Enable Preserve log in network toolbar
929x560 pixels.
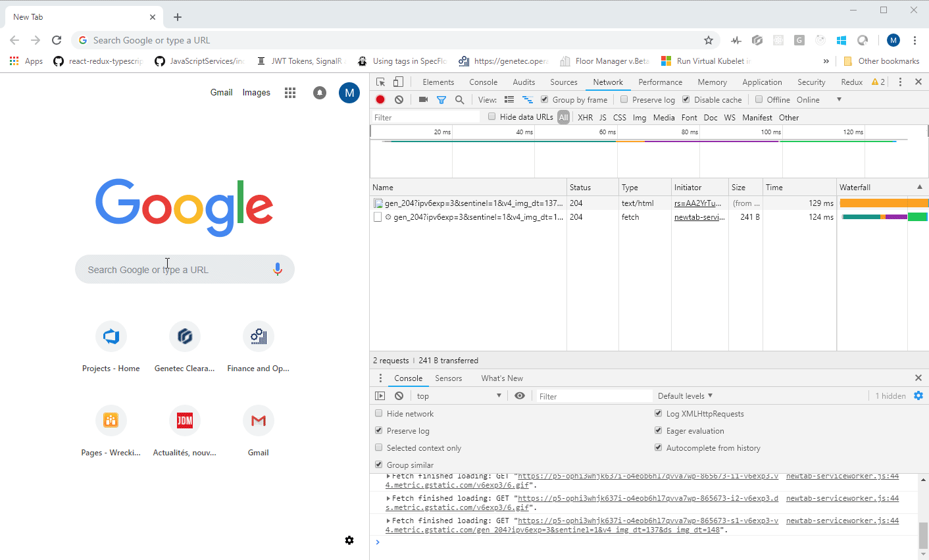(624, 99)
